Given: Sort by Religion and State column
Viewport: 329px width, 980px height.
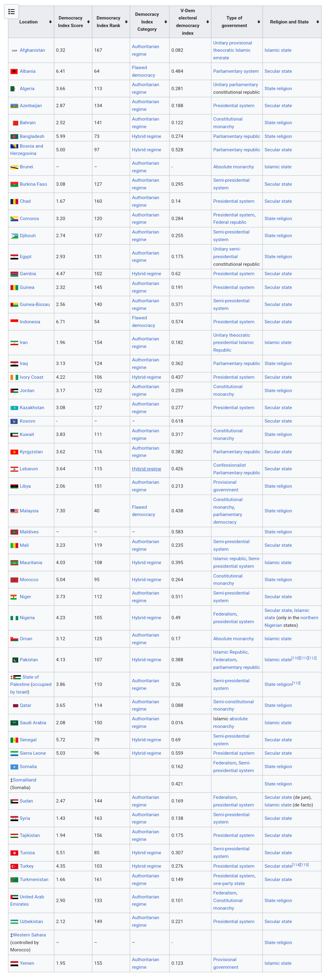Looking at the screenshot, I should coord(317,22).
